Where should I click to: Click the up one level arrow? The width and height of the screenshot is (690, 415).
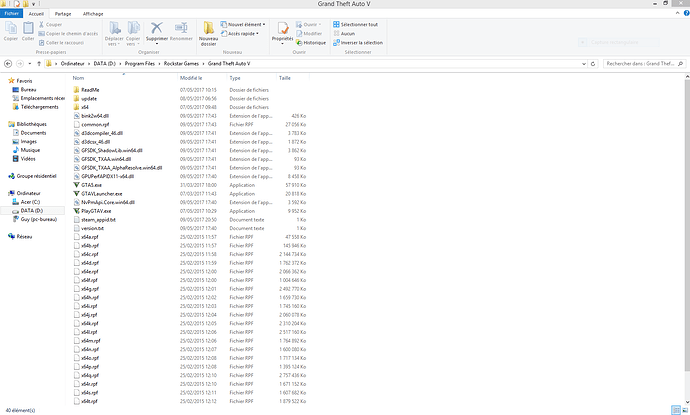click(39, 64)
